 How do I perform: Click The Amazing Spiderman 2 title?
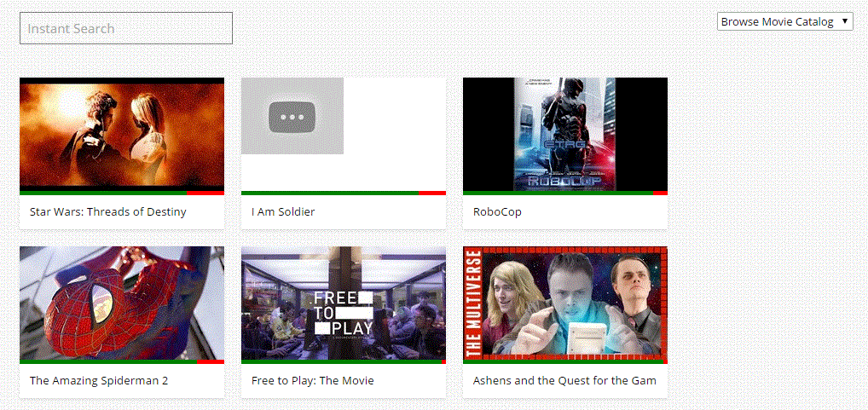point(99,381)
